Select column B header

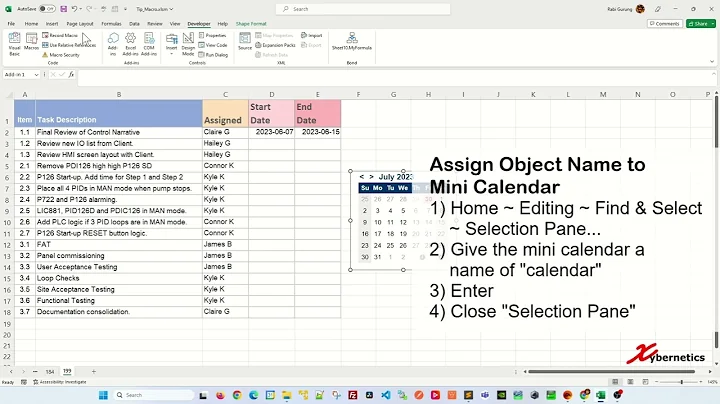coord(119,95)
